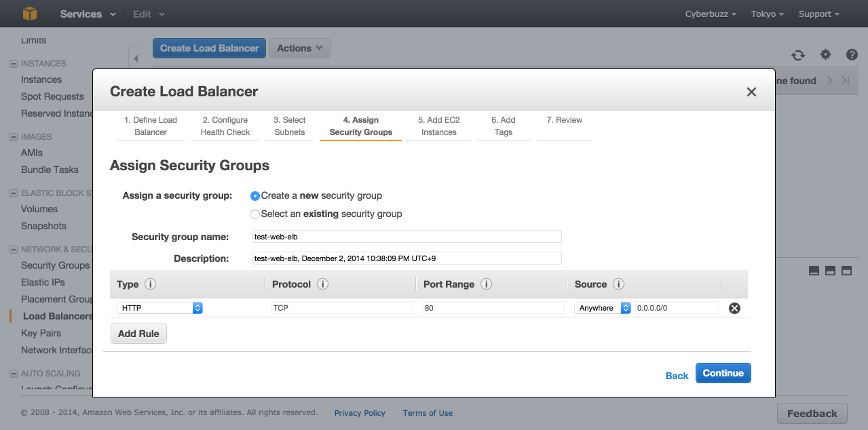Go to Define Load Balancer step
The width and height of the screenshot is (868, 430).
click(x=151, y=126)
